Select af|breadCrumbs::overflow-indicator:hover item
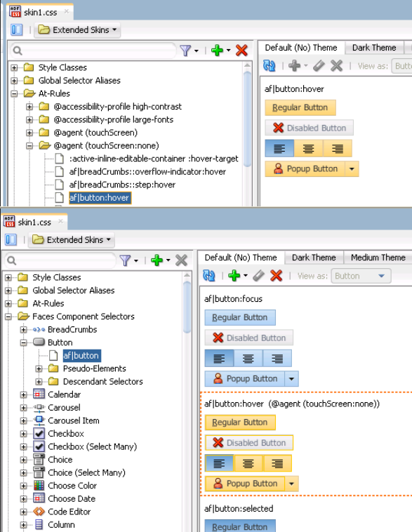 147,172
